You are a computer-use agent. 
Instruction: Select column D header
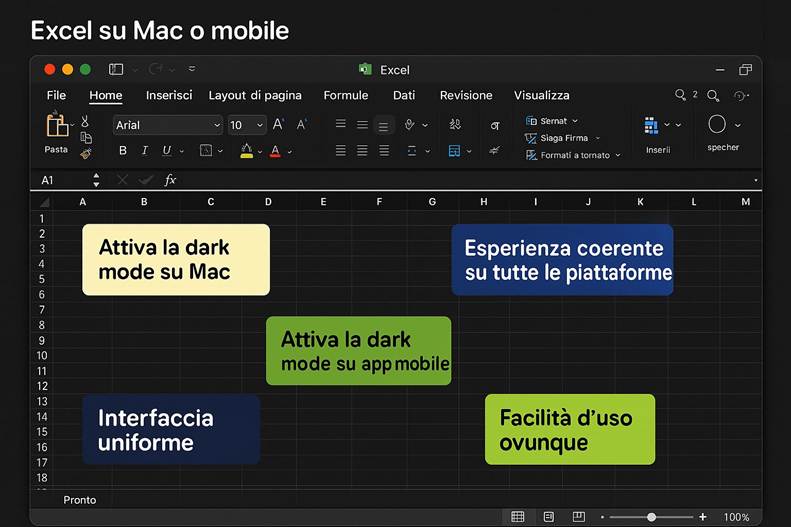[x=268, y=202]
